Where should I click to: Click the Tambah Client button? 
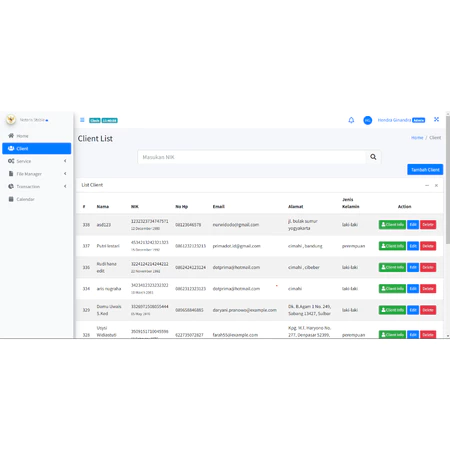coord(425,170)
